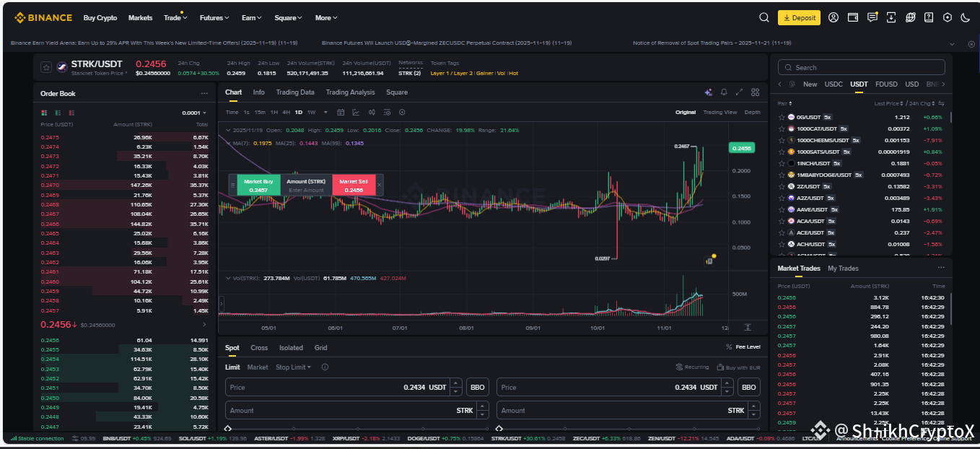Screen dimensions: 980x449
Task: Open the More dropdown menu
Action: [x=326, y=17]
